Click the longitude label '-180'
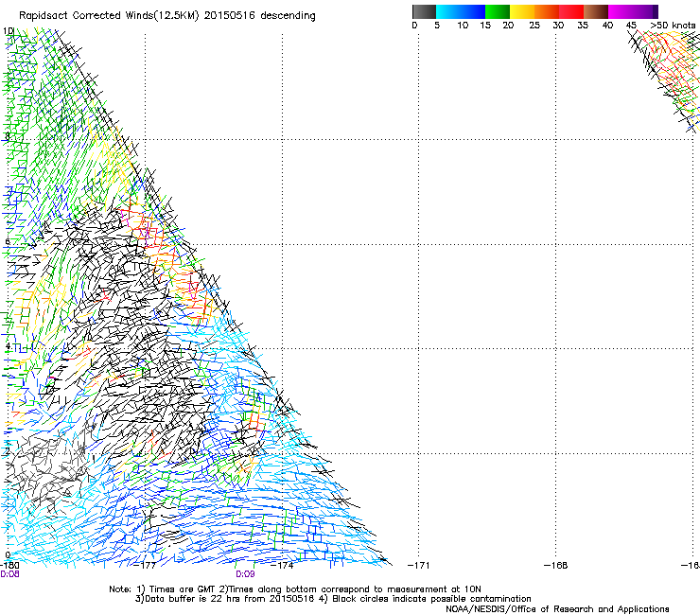Screen dimensions: 700x615 pos(9,566)
